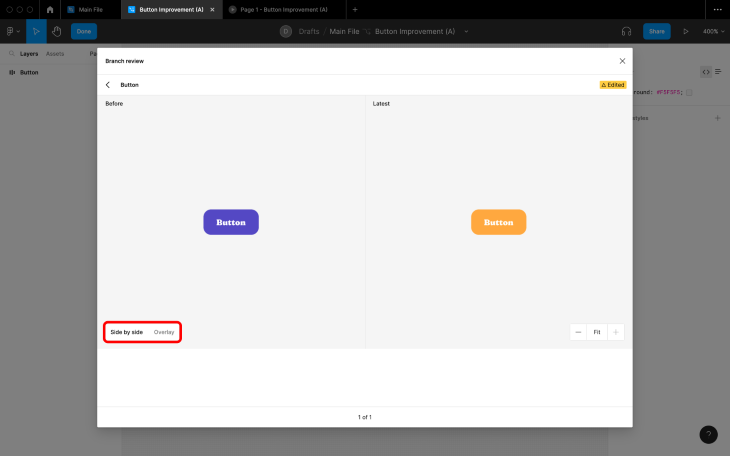
Task: Expand the 400% zoom dropdown
Action: pos(714,31)
